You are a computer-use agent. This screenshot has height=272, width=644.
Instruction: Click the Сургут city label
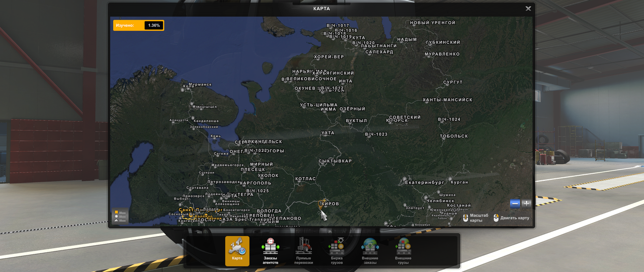(x=453, y=82)
